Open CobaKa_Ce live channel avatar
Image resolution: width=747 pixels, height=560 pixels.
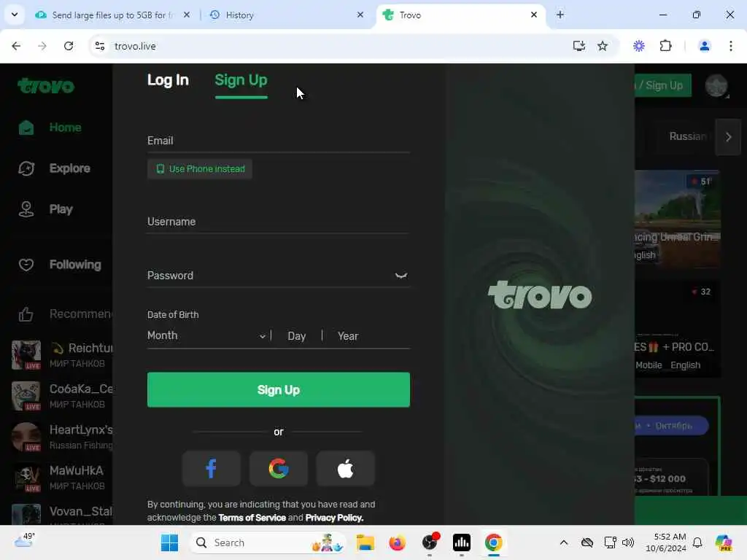(x=26, y=396)
